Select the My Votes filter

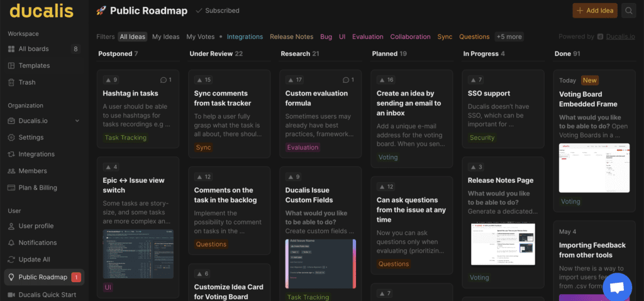[x=201, y=36]
